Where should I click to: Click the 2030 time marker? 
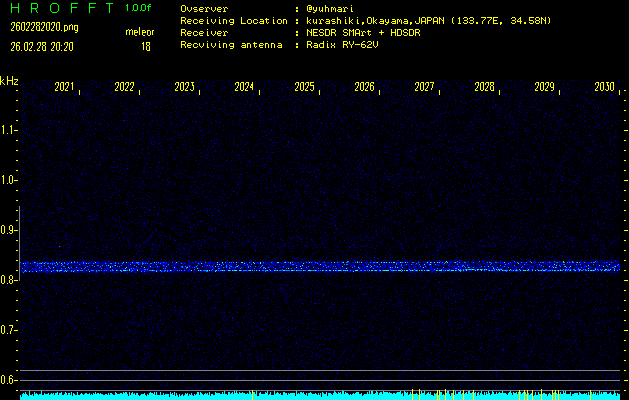[604, 88]
